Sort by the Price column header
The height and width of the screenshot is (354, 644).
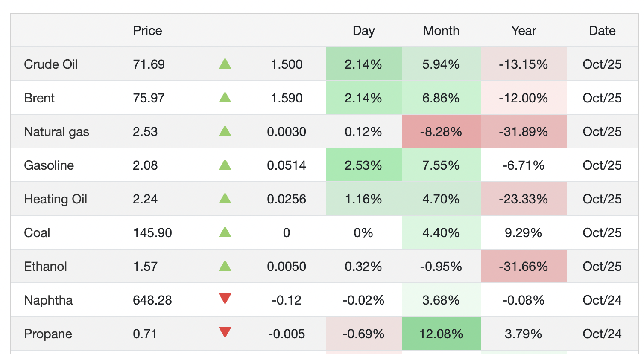coord(147,31)
